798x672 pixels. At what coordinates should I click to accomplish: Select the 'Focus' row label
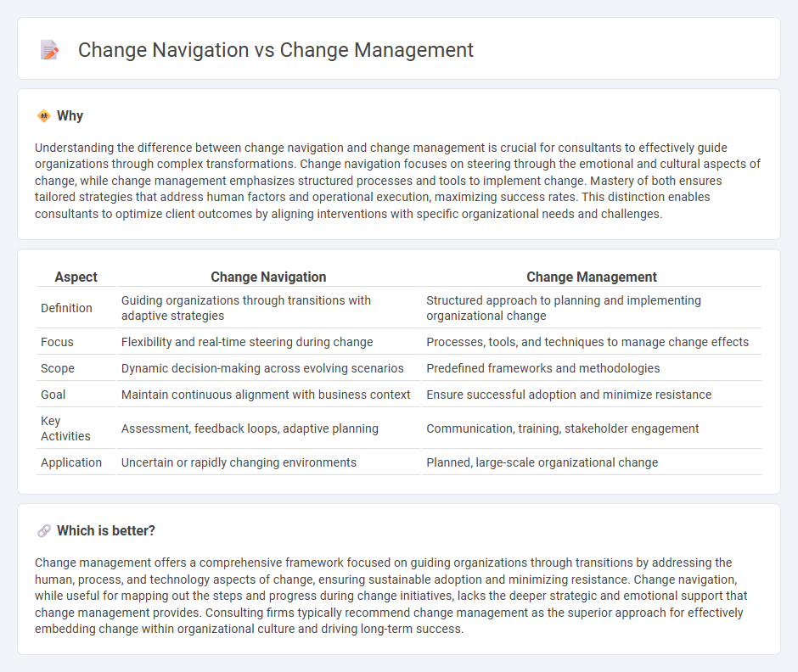pyautogui.click(x=57, y=342)
